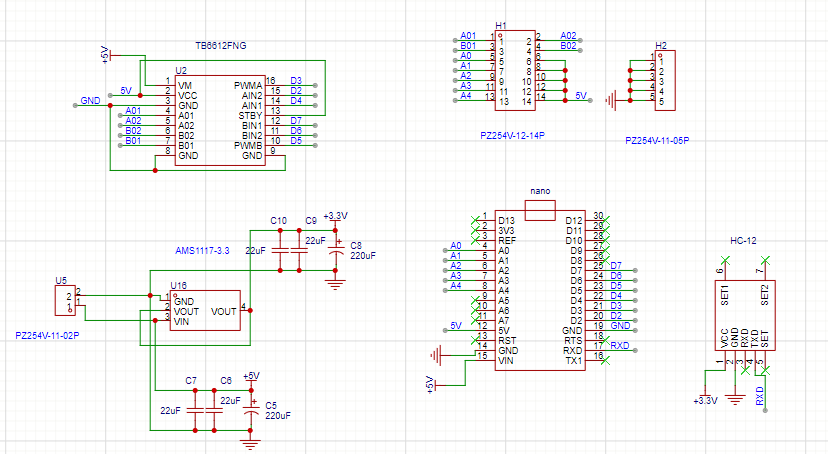Click the TB6612FNG part name label
The width and height of the screenshot is (828, 454).
[223, 47]
